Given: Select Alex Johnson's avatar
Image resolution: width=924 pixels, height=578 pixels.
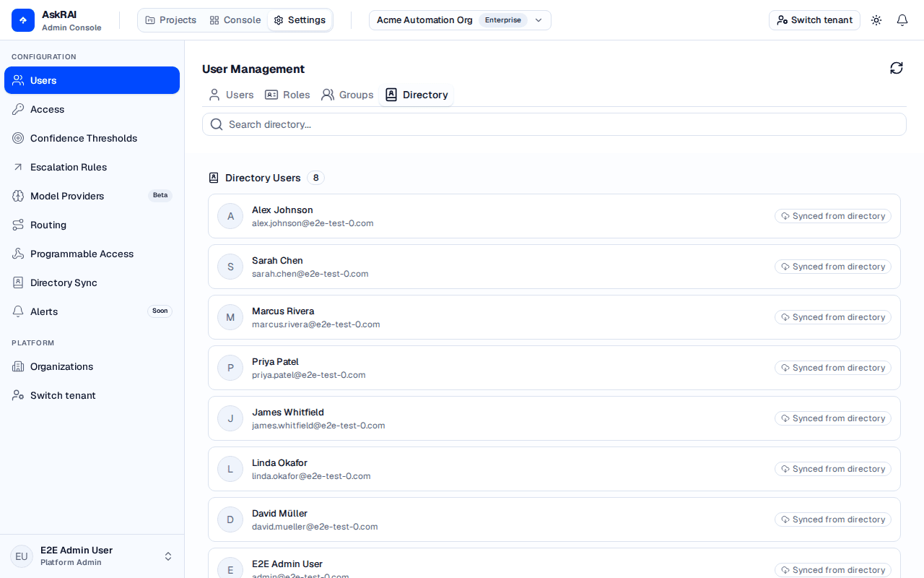Looking at the screenshot, I should tap(230, 216).
